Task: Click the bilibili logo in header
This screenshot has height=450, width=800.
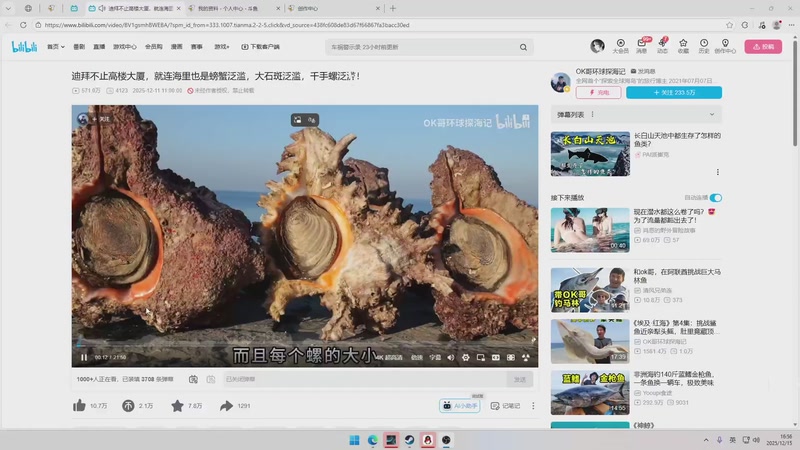Action: click(24, 46)
